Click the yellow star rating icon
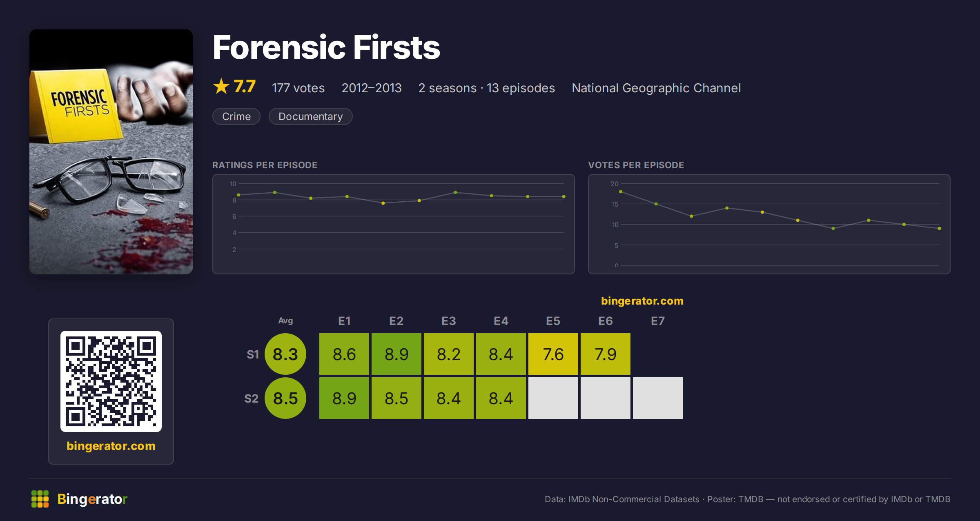Viewport: 980px width, 521px height. pos(221,87)
